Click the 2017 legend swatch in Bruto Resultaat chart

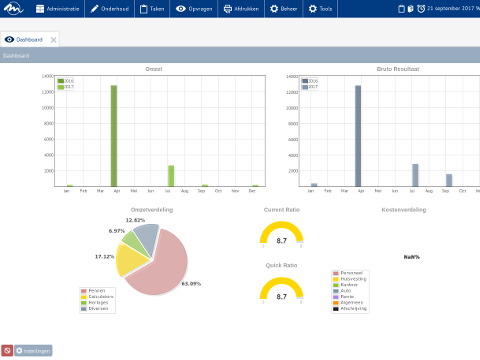click(x=305, y=87)
